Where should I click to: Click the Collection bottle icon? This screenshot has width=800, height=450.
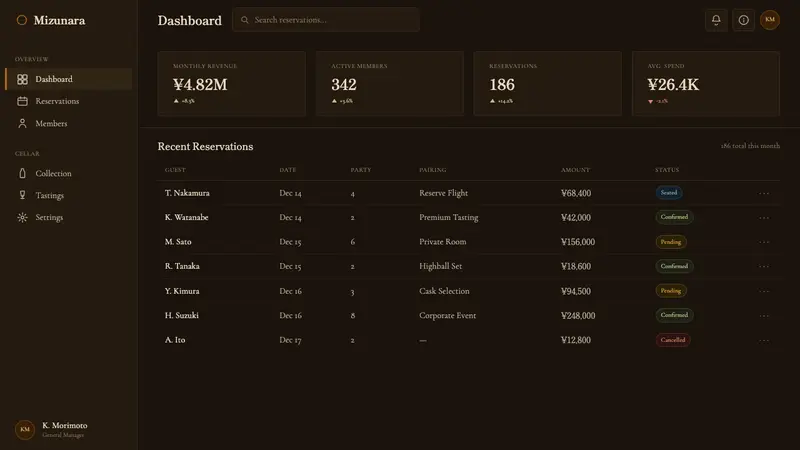(x=22, y=173)
